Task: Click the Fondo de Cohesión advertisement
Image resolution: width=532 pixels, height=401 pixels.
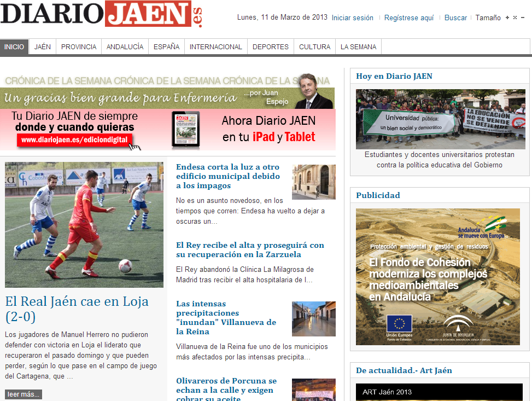Action: [x=437, y=277]
